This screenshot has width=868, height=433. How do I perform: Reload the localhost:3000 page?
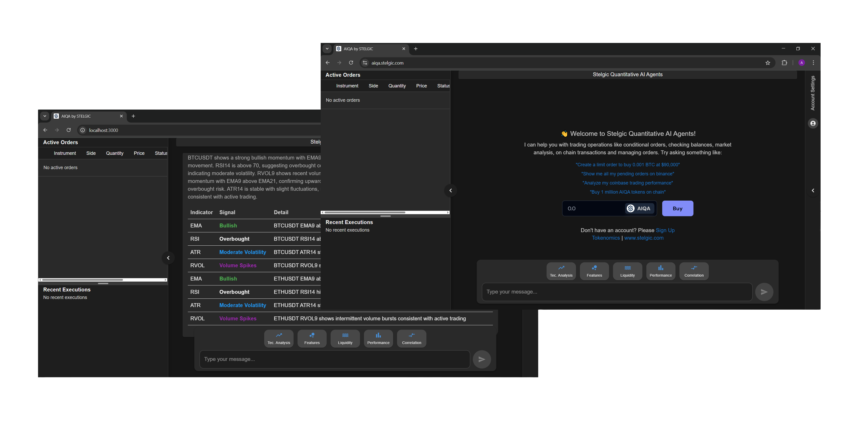point(69,130)
